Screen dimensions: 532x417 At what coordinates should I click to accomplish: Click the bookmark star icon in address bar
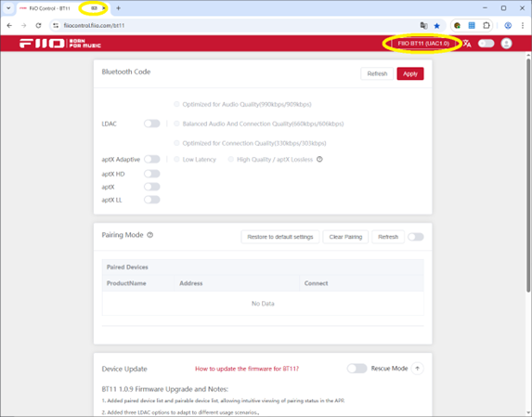tap(437, 25)
